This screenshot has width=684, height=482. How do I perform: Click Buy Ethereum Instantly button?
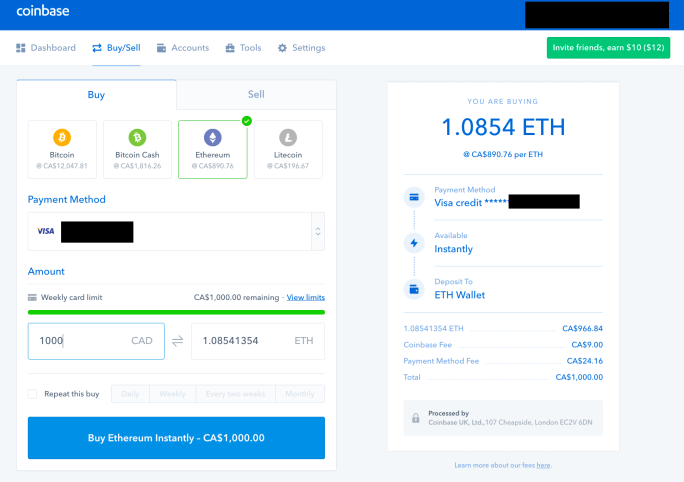(176, 438)
